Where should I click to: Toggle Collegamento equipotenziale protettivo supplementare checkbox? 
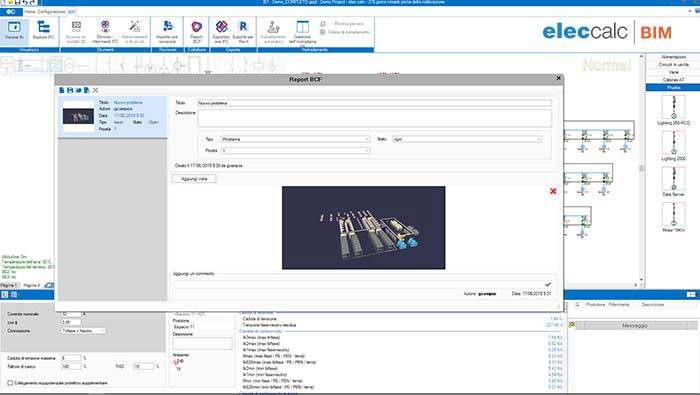pos(10,383)
